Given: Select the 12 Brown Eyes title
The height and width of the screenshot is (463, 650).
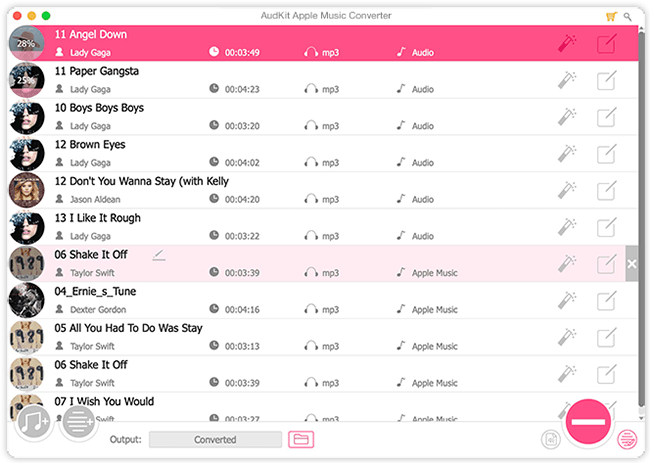Looking at the screenshot, I should click(x=90, y=145).
